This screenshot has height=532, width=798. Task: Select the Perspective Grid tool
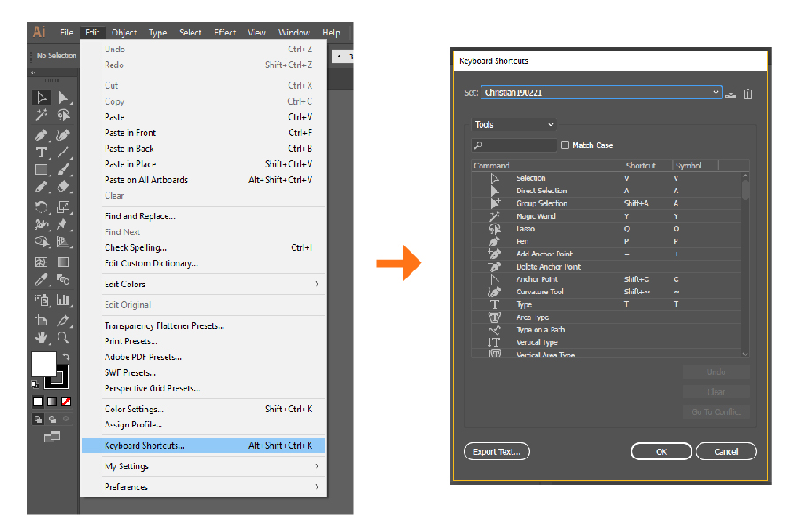(x=64, y=241)
